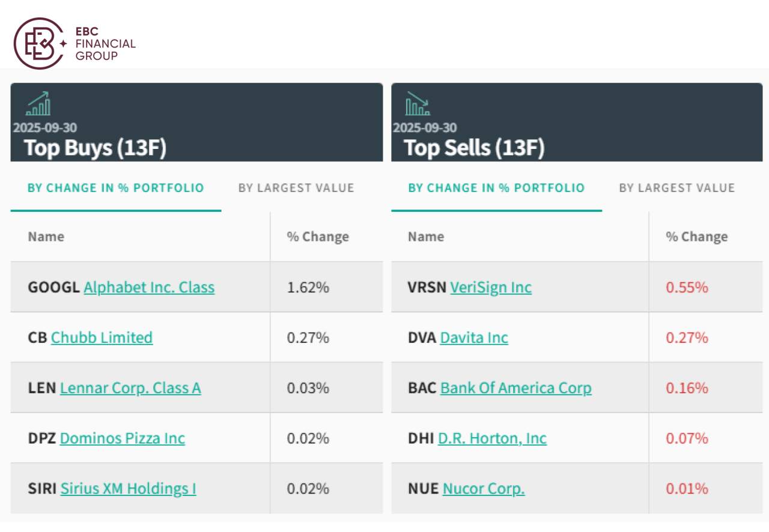Open the Dominos Pizza Inc link
This screenshot has width=769, height=532.
click(123, 438)
